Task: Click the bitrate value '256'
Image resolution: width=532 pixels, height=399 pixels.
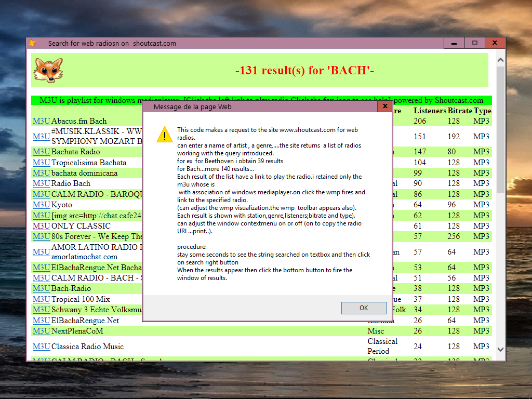Action: [454, 236]
